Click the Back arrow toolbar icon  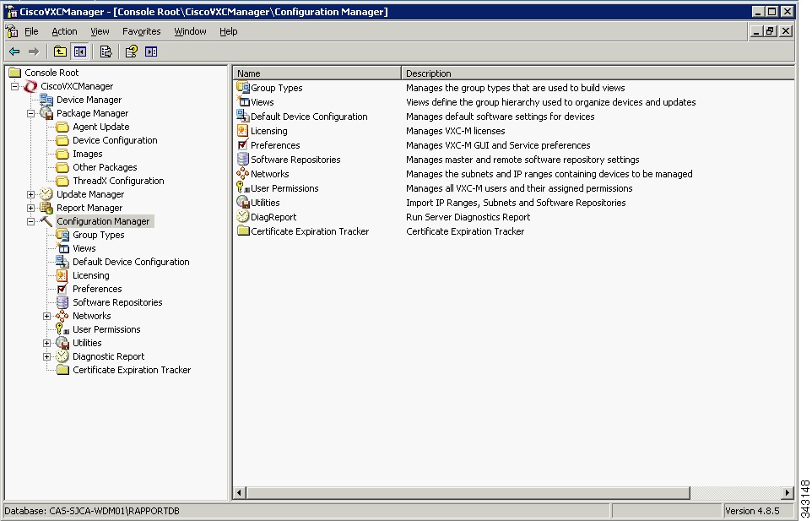pyautogui.click(x=14, y=52)
